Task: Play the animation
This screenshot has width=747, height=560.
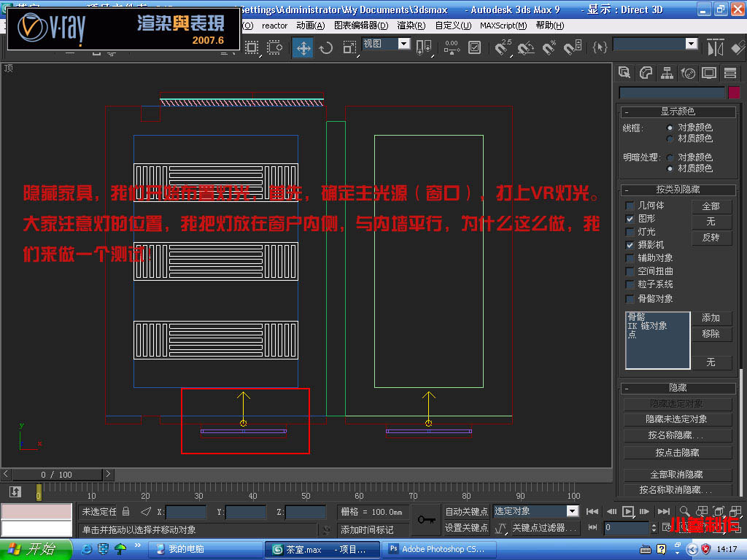Action: pyautogui.click(x=628, y=511)
